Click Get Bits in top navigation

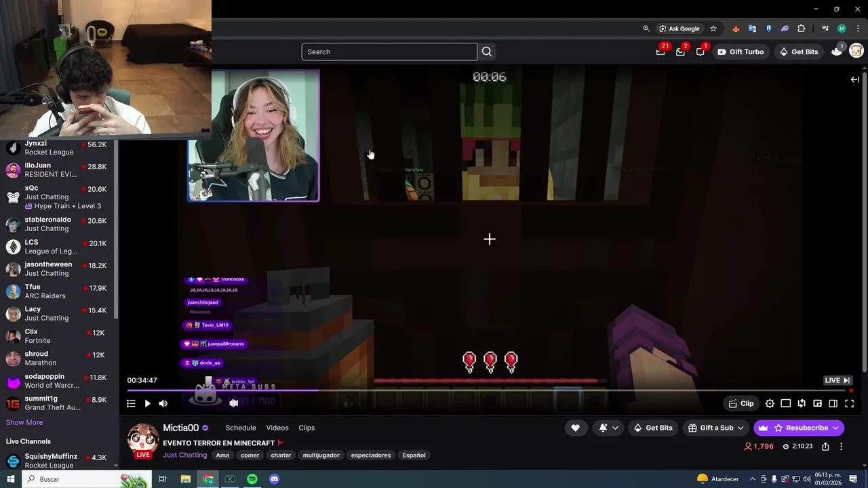pyautogui.click(x=798, y=52)
